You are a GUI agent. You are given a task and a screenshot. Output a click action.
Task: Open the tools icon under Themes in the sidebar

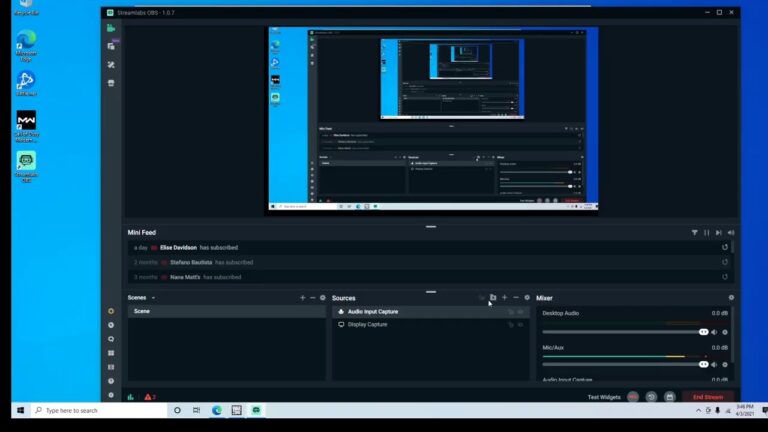click(111, 65)
